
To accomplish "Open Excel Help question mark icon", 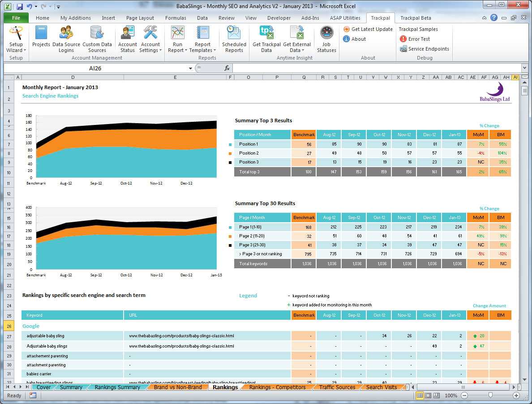I will click(494, 17).
